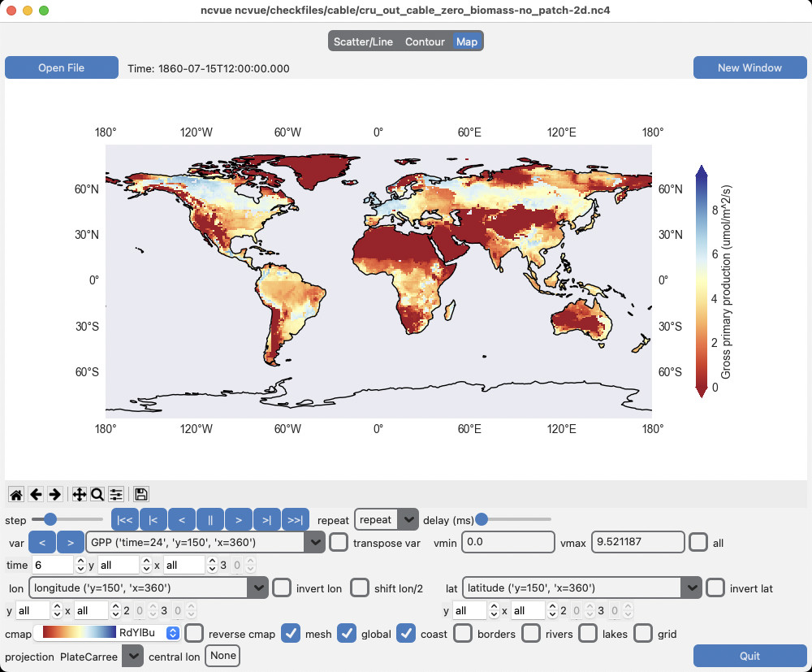The width and height of the screenshot is (812, 672).
Task: Open Configure subplots sliders icon
Action: (x=116, y=494)
